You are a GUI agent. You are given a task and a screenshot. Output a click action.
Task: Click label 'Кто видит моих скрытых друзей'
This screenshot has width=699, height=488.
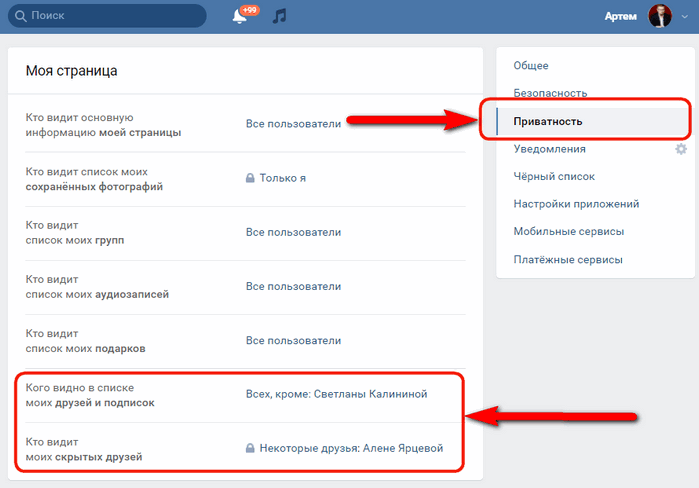84,449
